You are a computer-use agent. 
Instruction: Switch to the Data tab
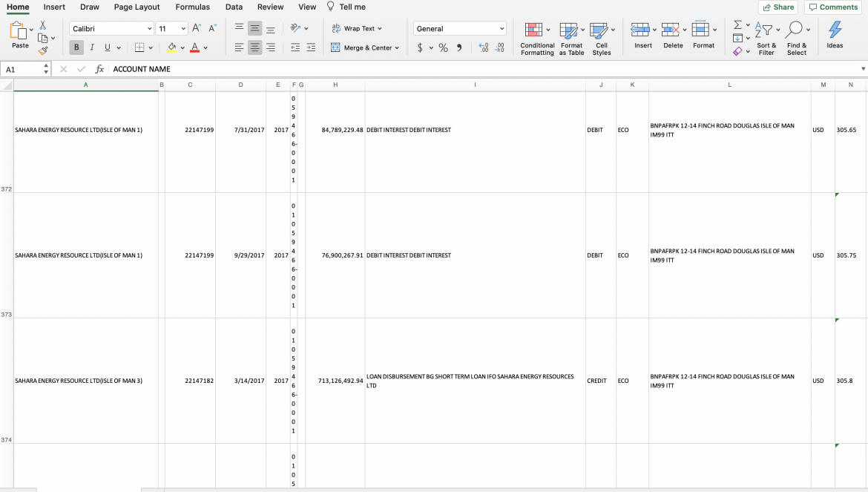point(234,7)
